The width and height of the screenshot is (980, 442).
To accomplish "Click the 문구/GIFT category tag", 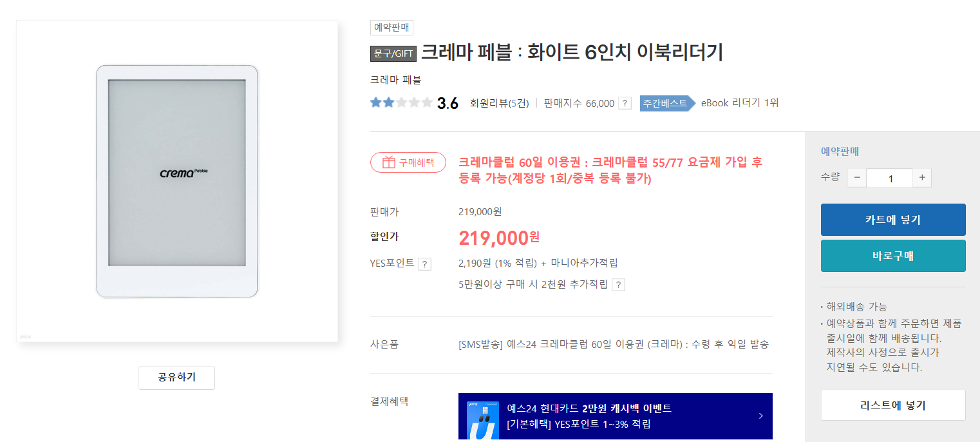I will [x=393, y=53].
